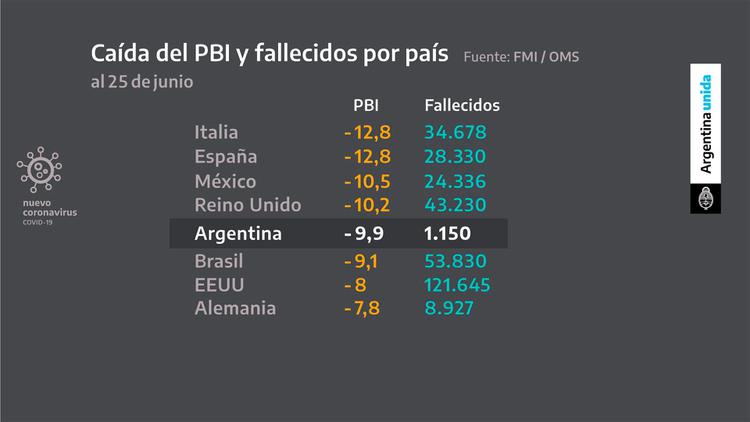Click Argentina's PBI value -9,9

pyautogui.click(x=366, y=234)
